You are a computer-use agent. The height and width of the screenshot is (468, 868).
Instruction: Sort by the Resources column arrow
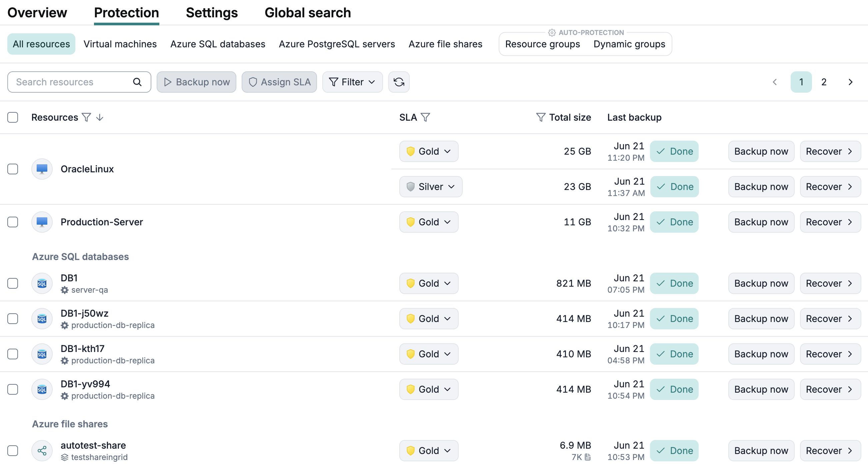[x=99, y=117]
